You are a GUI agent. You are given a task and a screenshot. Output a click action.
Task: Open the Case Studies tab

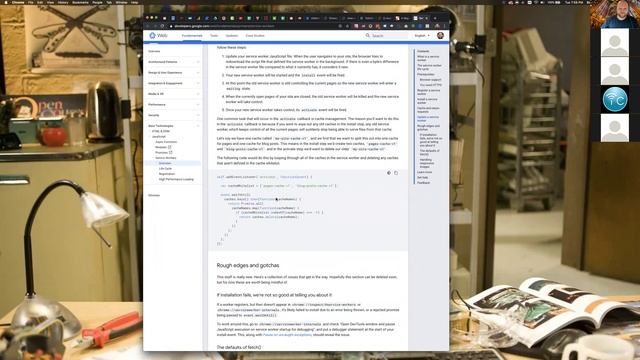coord(255,36)
